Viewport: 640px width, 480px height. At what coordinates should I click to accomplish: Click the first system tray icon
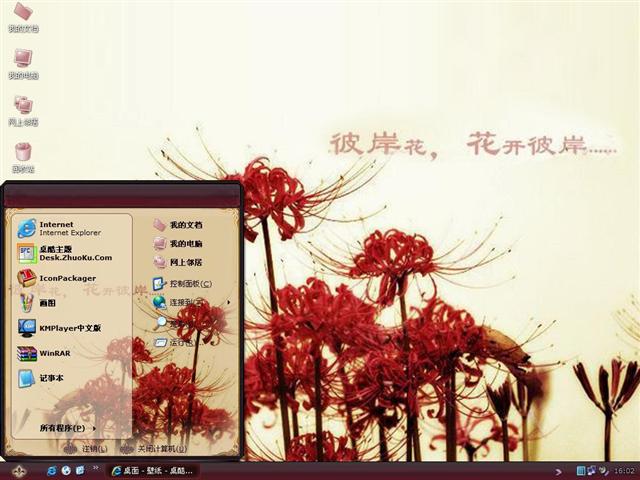[x=581, y=471]
